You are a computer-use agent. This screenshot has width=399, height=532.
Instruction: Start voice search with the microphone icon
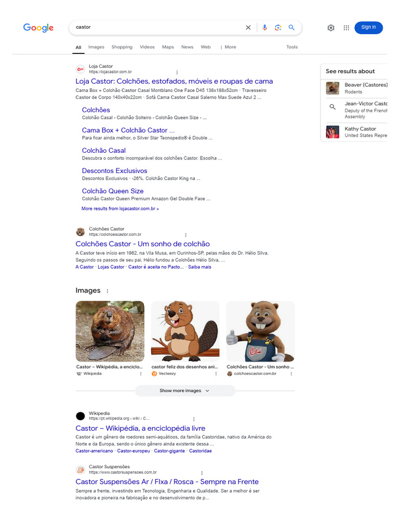[264, 28]
